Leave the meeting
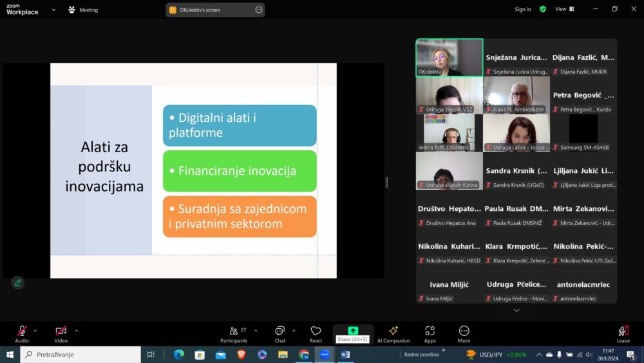 click(x=623, y=334)
